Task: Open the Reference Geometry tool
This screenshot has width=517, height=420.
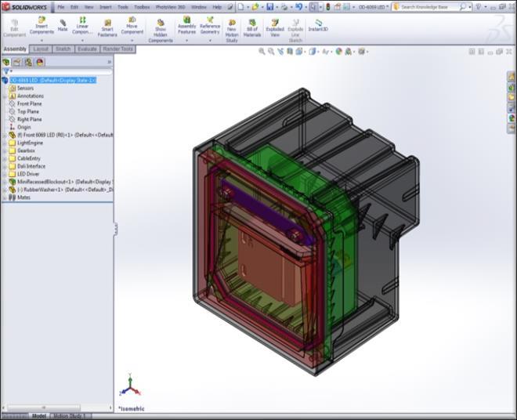Action: click(210, 26)
